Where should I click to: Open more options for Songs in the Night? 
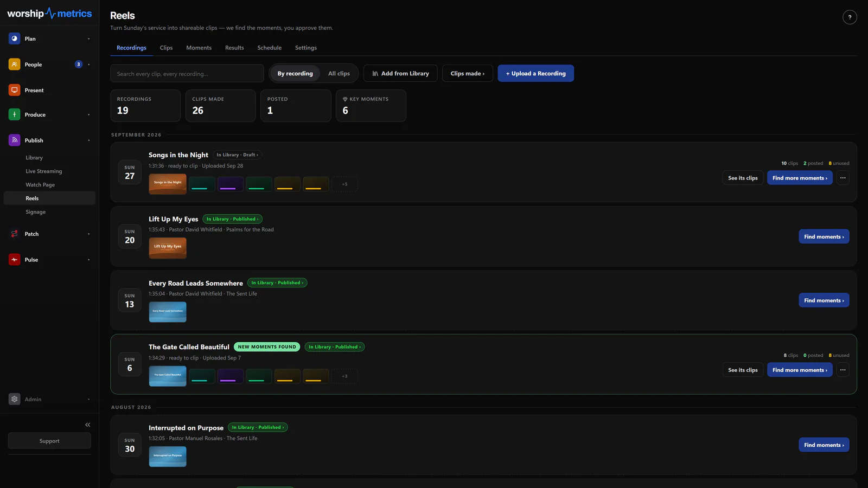(x=843, y=178)
